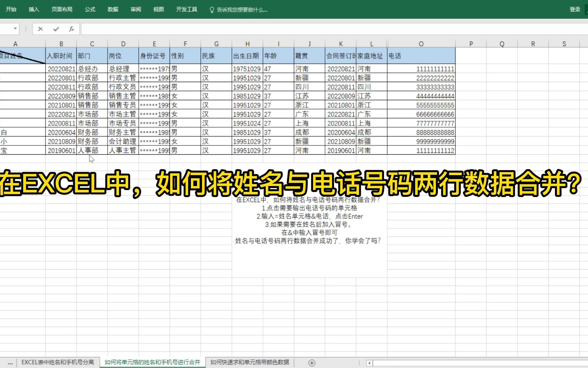Image resolution: width=588 pixels, height=368 pixels.
Task: Open the 开发工具 ribbon tab
Action: [187, 9]
